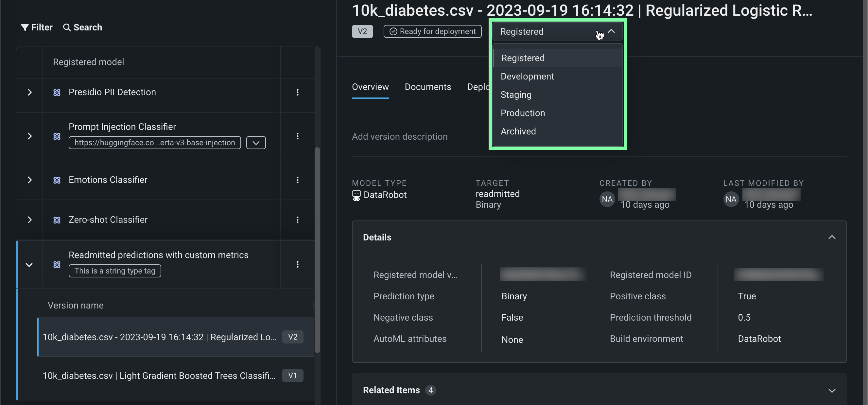Switch to the Documents tab
The height and width of the screenshot is (405, 868).
pyautogui.click(x=427, y=87)
